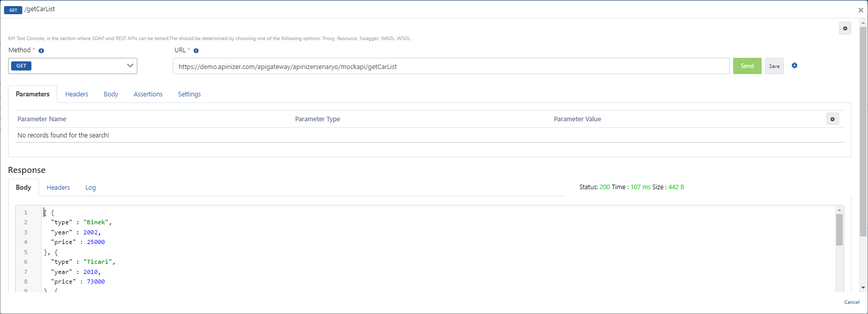Viewport: 868px width, 314px height.
Task: Click the plus icon at the top right of the console
Action: [x=845, y=28]
